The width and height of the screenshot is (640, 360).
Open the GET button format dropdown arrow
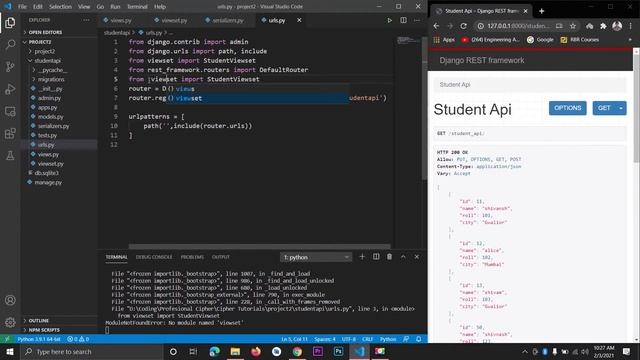(621, 108)
